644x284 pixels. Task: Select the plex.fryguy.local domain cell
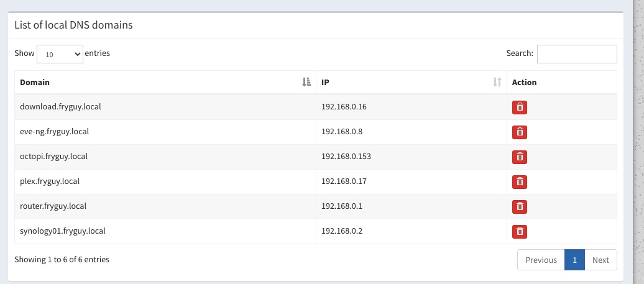[x=165, y=181]
